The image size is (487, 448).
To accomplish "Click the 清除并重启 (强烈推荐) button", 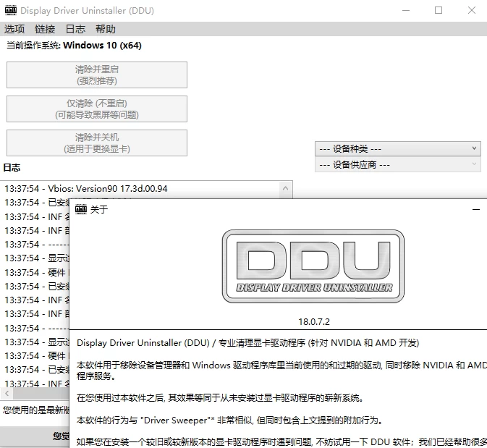I will [x=97, y=75].
